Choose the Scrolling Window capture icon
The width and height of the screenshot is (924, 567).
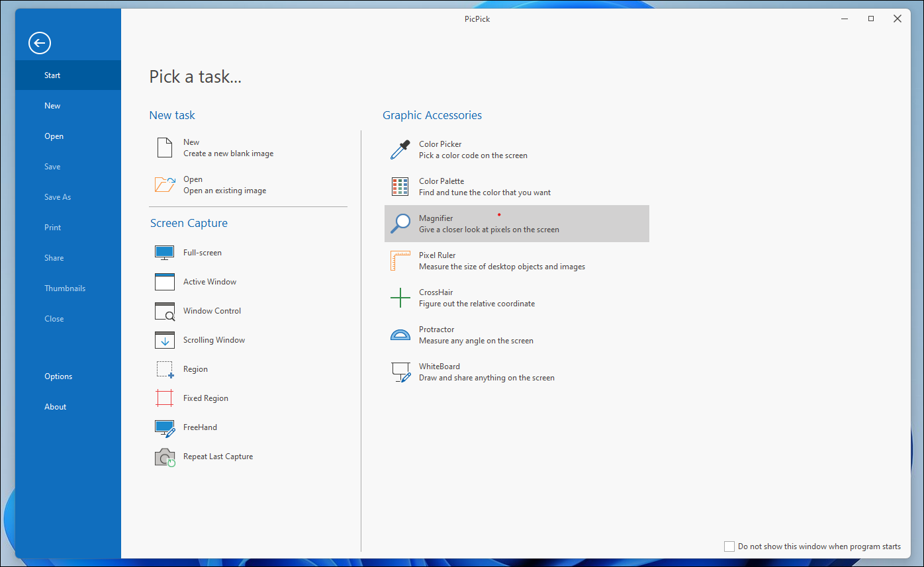click(x=164, y=340)
